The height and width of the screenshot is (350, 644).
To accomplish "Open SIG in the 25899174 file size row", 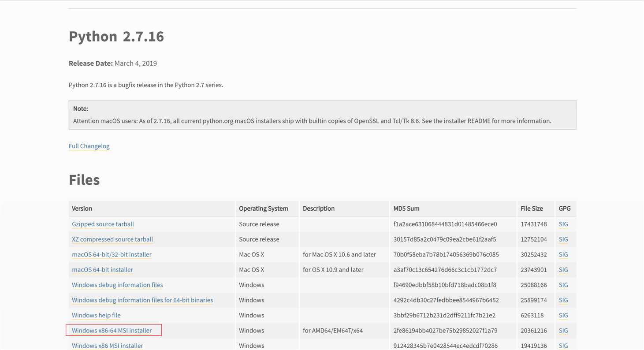I will coord(563,300).
